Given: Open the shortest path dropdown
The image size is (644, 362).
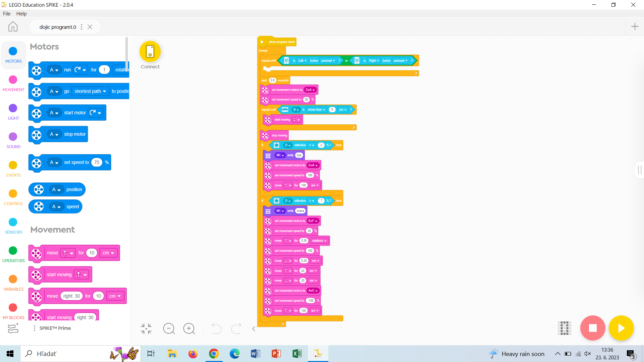Looking at the screenshot, I should pyautogui.click(x=91, y=91).
